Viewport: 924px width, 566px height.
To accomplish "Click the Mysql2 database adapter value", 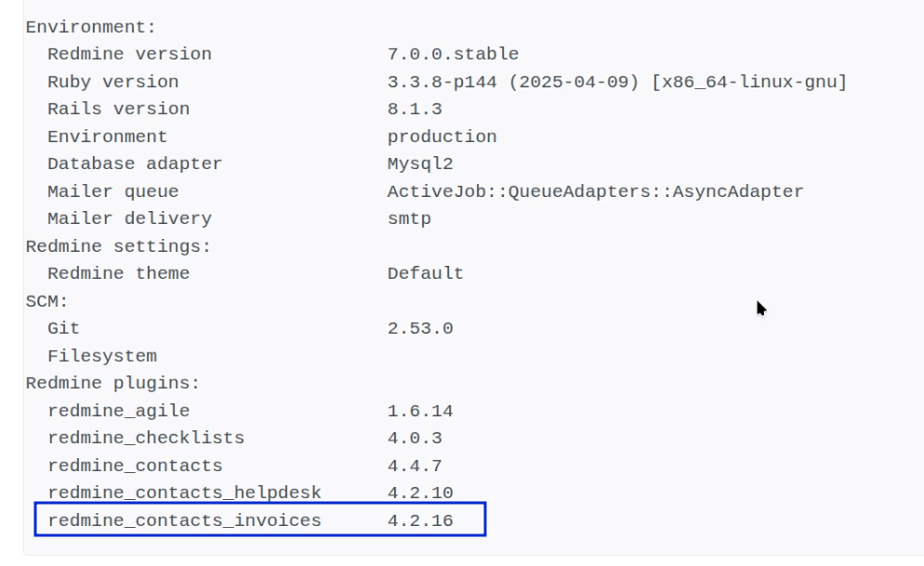I will click(x=420, y=164).
